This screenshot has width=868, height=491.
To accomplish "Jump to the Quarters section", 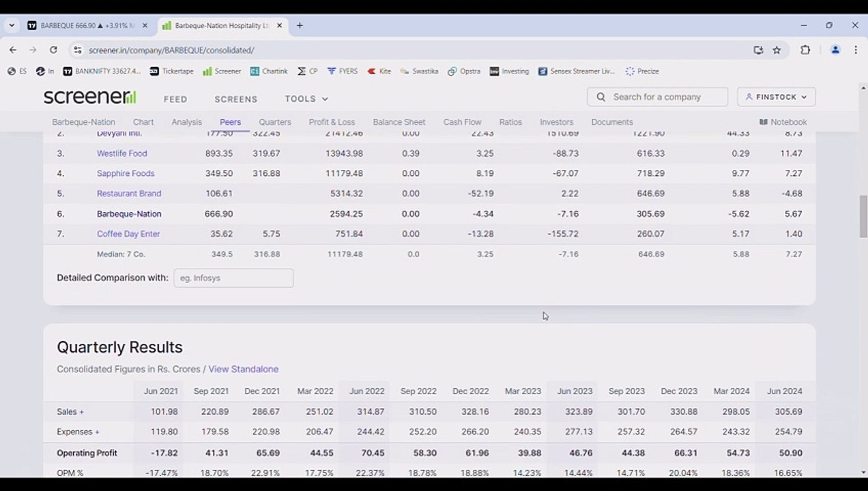I will point(275,122).
